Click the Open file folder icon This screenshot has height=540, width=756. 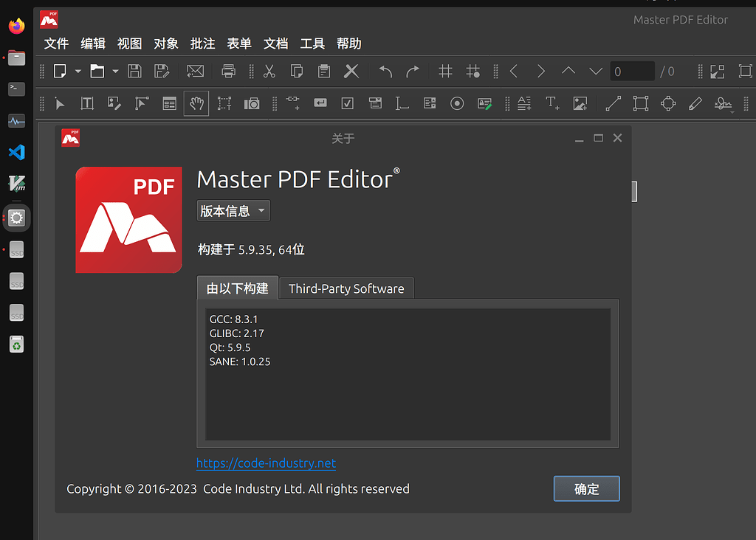click(97, 72)
